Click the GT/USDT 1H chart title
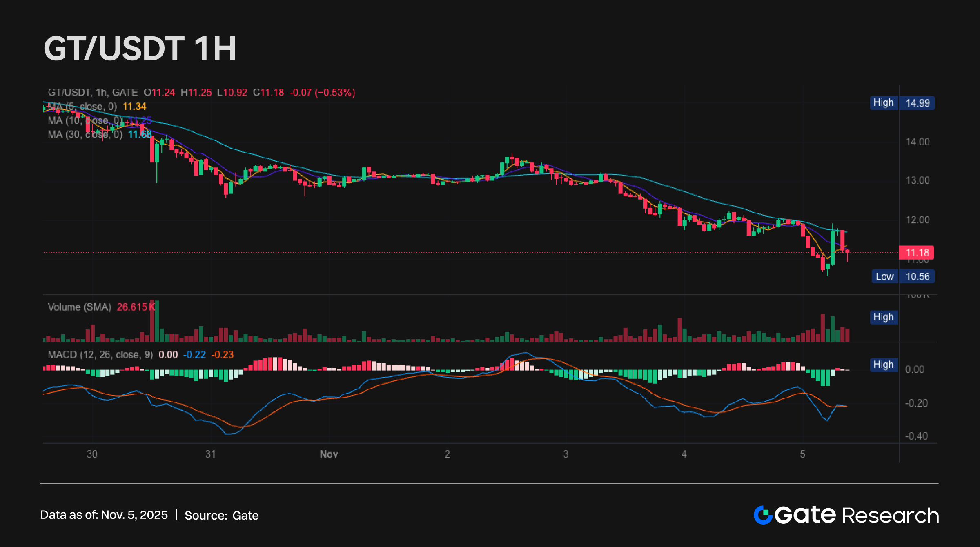The height and width of the screenshot is (547, 980). click(140, 49)
